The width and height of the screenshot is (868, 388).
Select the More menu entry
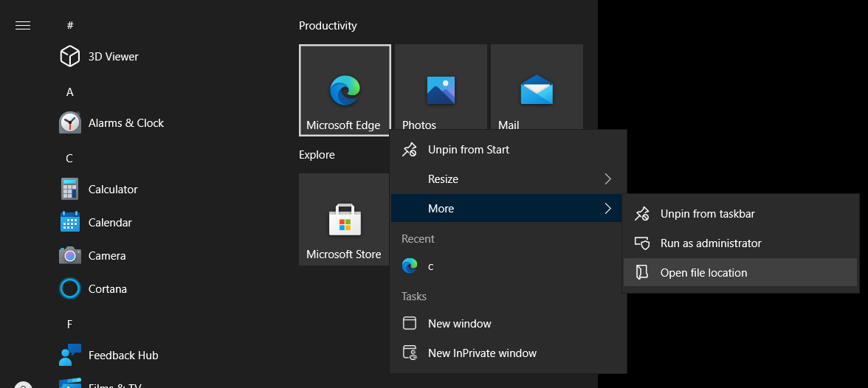point(508,208)
